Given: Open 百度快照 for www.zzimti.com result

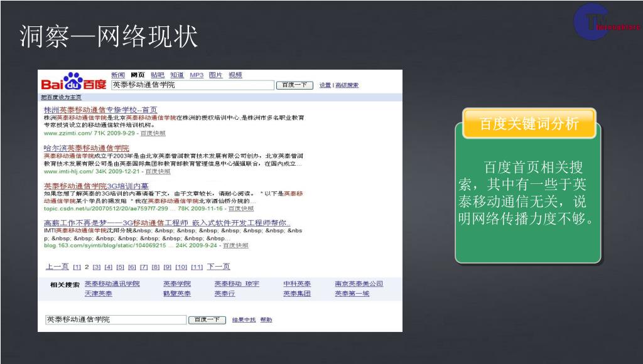Looking at the screenshot, I should tap(153, 133).
